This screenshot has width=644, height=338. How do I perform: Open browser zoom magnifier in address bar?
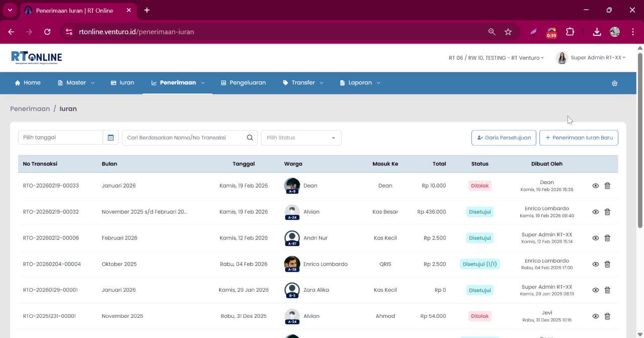coord(492,32)
